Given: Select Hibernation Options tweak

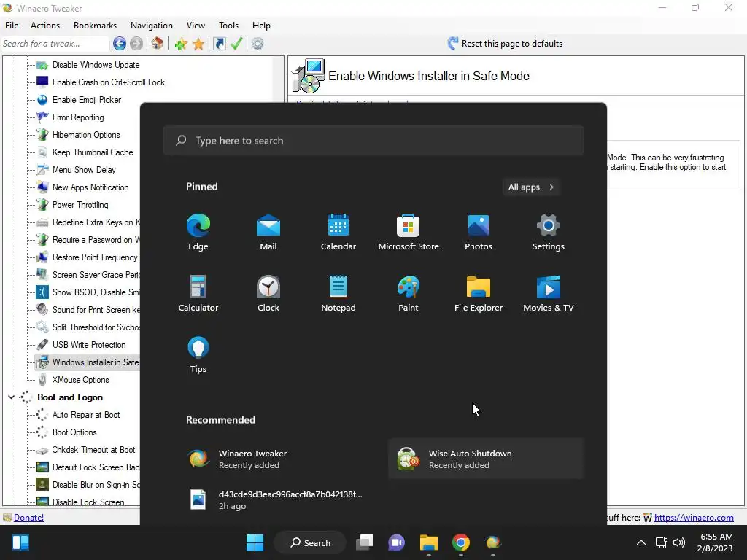Looking at the screenshot, I should (x=86, y=135).
